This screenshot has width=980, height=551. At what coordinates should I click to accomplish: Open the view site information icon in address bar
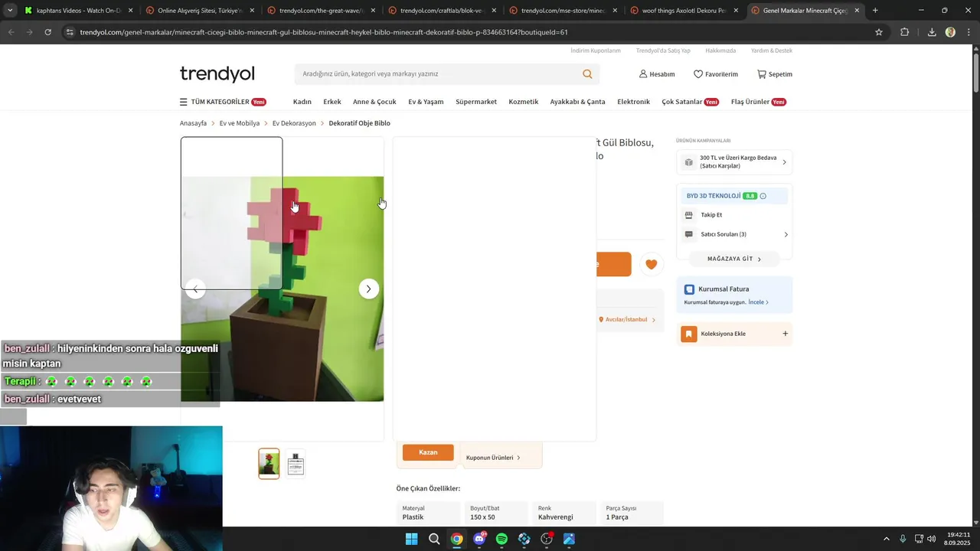pyautogui.click(x=70, y=32)
